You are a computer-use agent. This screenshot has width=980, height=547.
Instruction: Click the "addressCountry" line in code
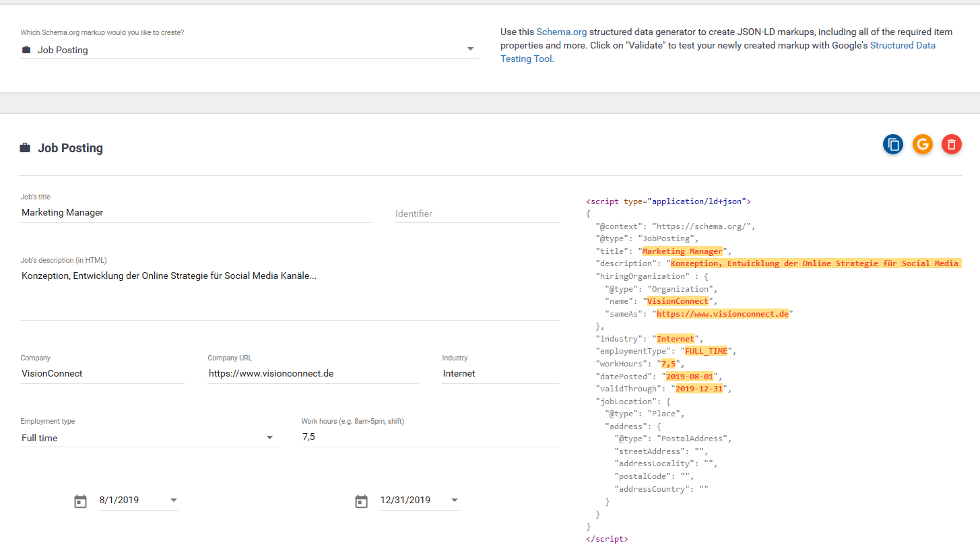coord(661,489)
